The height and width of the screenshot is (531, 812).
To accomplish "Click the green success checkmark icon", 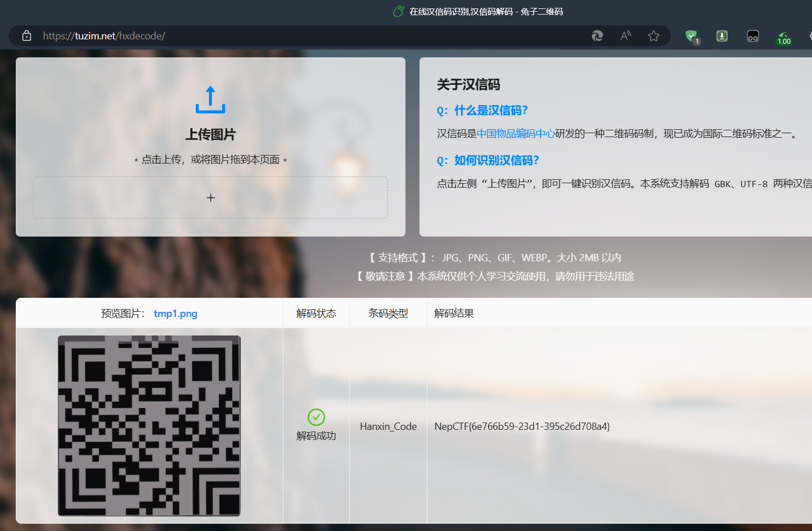I will 316,417.
